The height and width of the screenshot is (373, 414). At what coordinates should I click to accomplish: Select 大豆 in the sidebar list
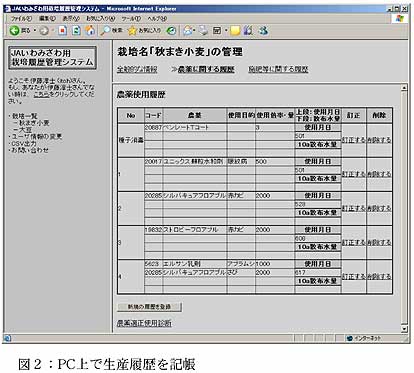pos(25,129)
